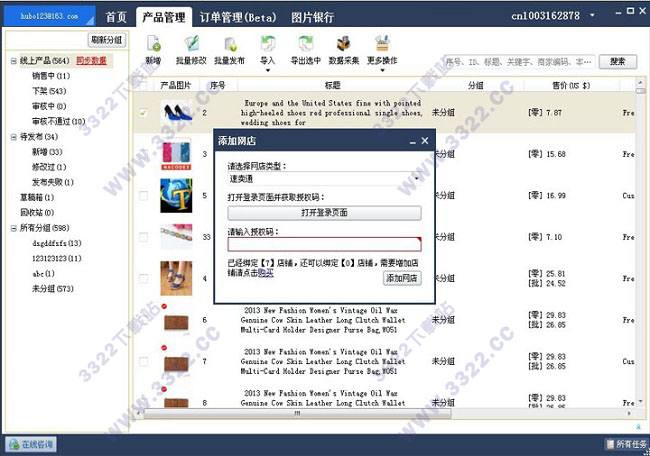Screen dimensions: 650x456
Task: Click the 导出选中 export selected icon
Action: pyautogui.click(x=306, y=44)
